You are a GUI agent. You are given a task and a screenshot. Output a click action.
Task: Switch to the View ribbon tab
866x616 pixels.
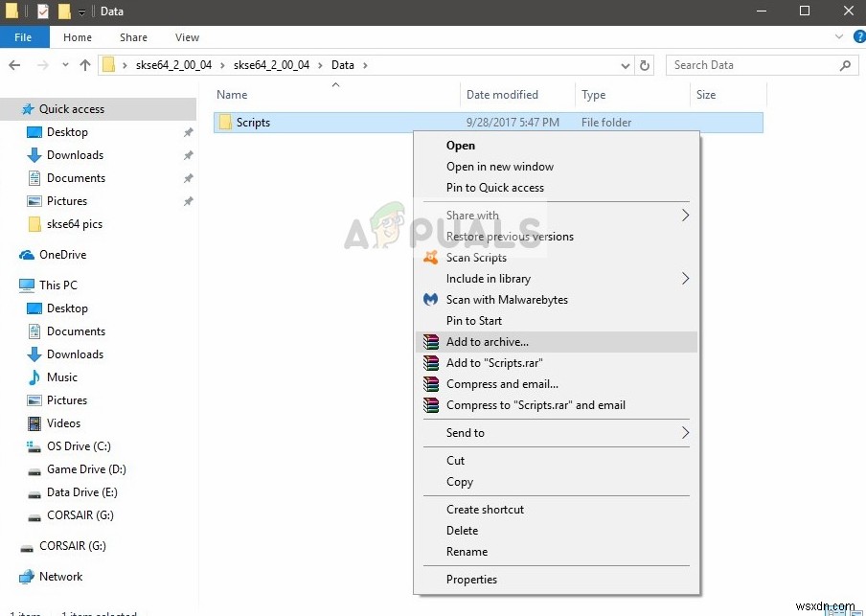(187, 37)
